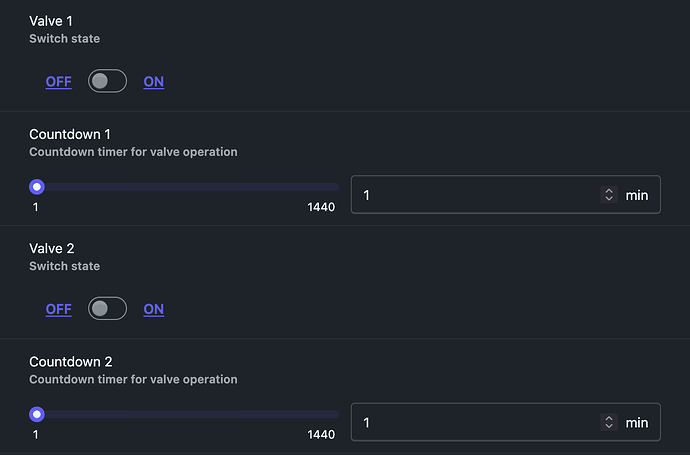Increase Countdown 2 with the stepper up arrow

(609, 419)
